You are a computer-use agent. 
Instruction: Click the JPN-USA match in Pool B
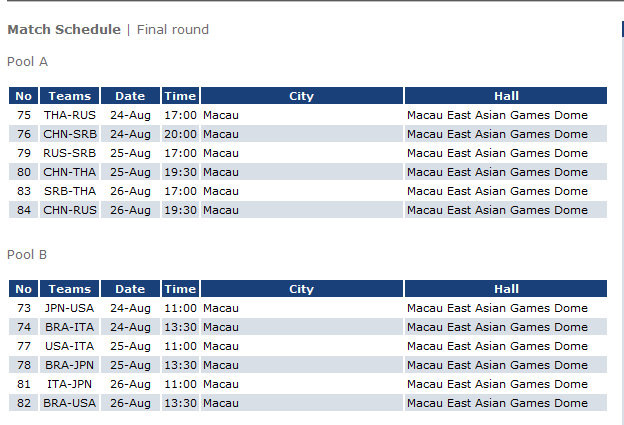(69, 308)
